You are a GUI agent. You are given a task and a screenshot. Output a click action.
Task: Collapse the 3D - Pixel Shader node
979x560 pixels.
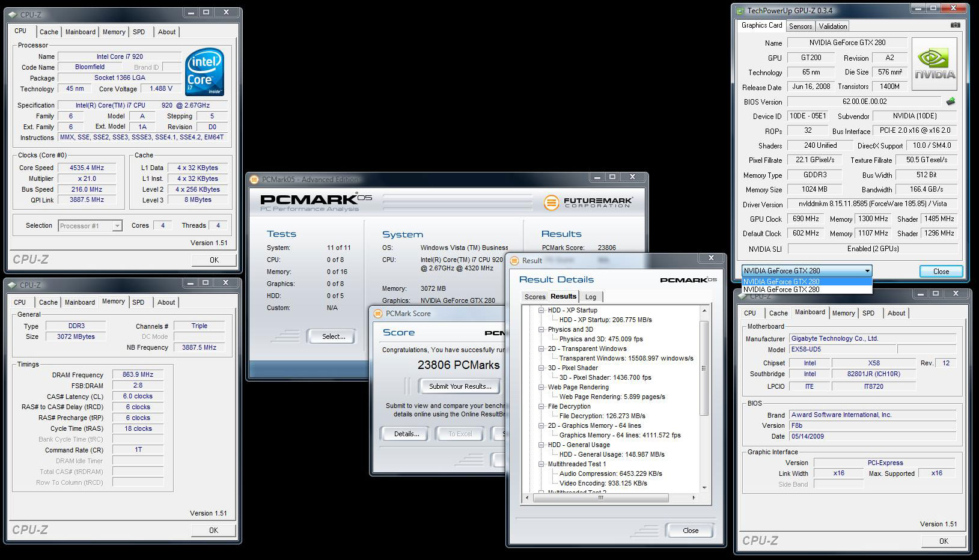[x=541, y=368]
